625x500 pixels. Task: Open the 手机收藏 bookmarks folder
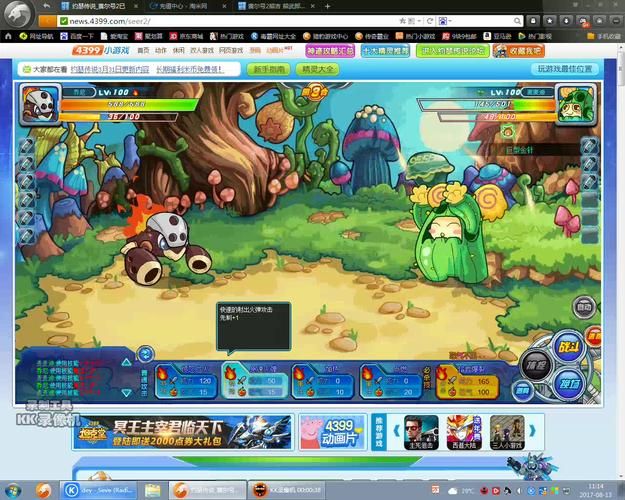tap(604, 36)
